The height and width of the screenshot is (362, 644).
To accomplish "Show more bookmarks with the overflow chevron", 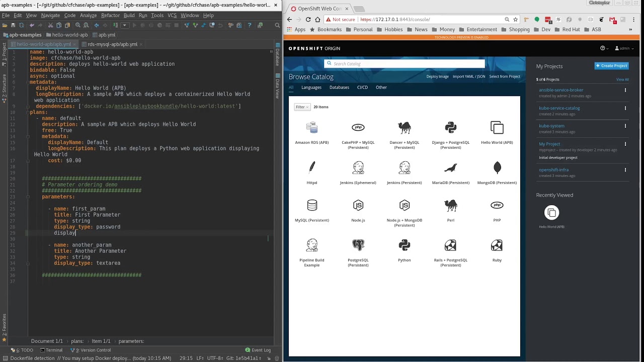I will 630,30.
